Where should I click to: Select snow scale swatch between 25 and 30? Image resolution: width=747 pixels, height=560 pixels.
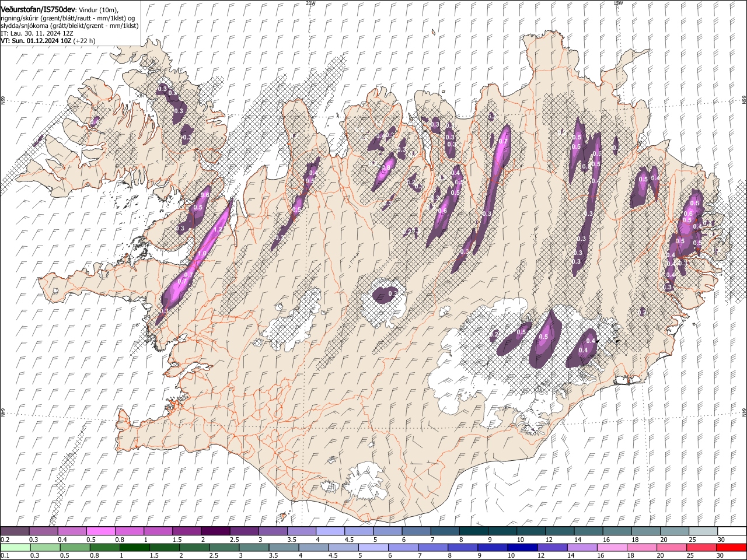point(703,531)
